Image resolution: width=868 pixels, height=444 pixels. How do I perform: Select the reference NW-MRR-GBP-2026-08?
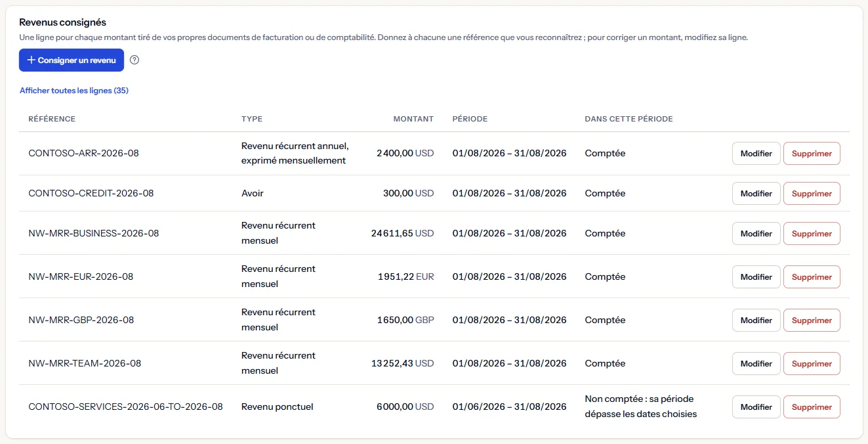pyautogui.click(x=81, y=320)
